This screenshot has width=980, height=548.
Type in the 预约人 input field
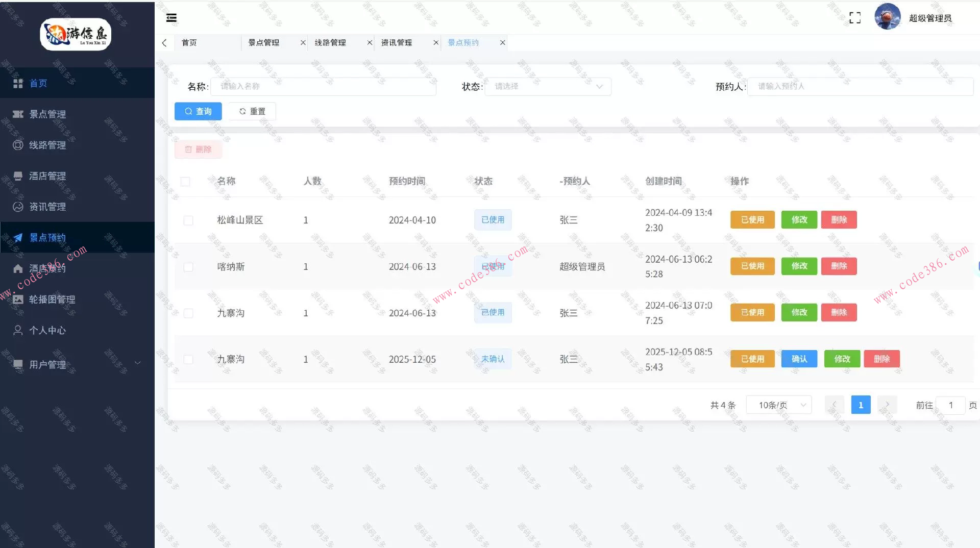pos(860,86)
